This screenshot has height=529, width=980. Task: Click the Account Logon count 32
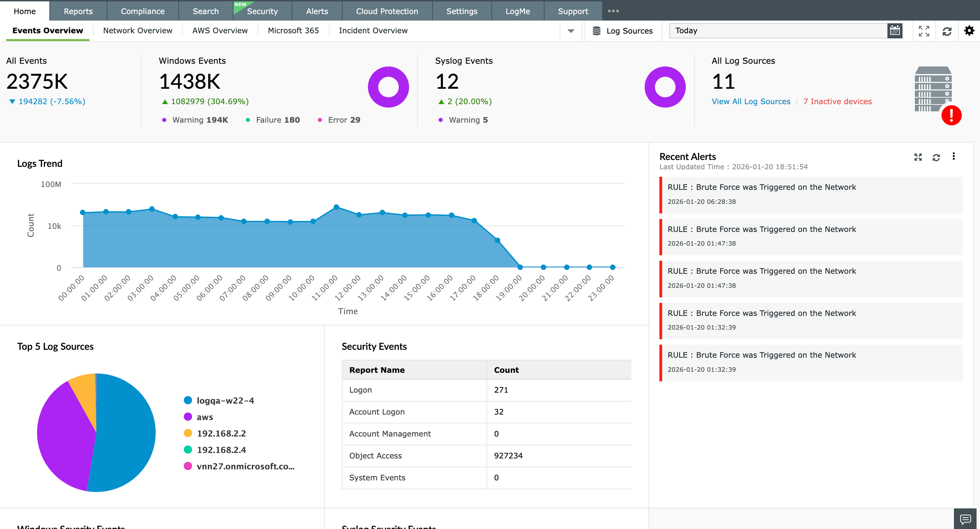(499, 412)
